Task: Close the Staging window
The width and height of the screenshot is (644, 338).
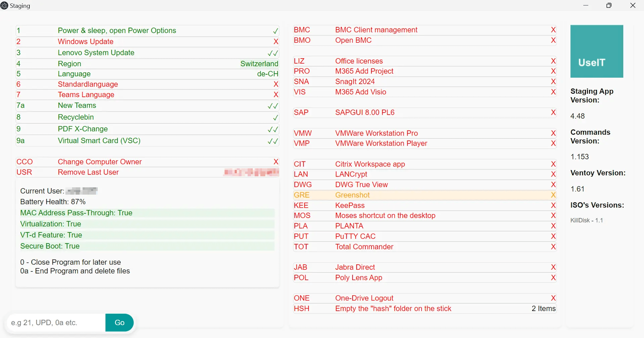Action: 632,5
